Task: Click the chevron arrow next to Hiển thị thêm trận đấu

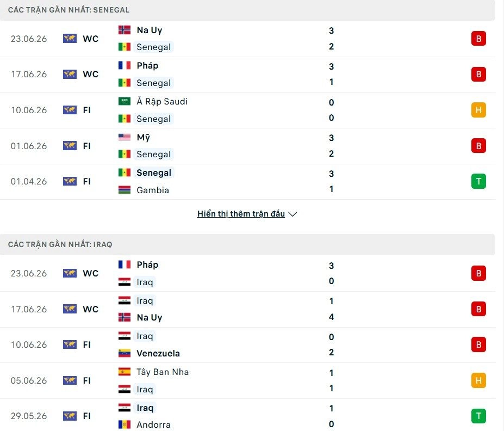Action: [293, 214]
